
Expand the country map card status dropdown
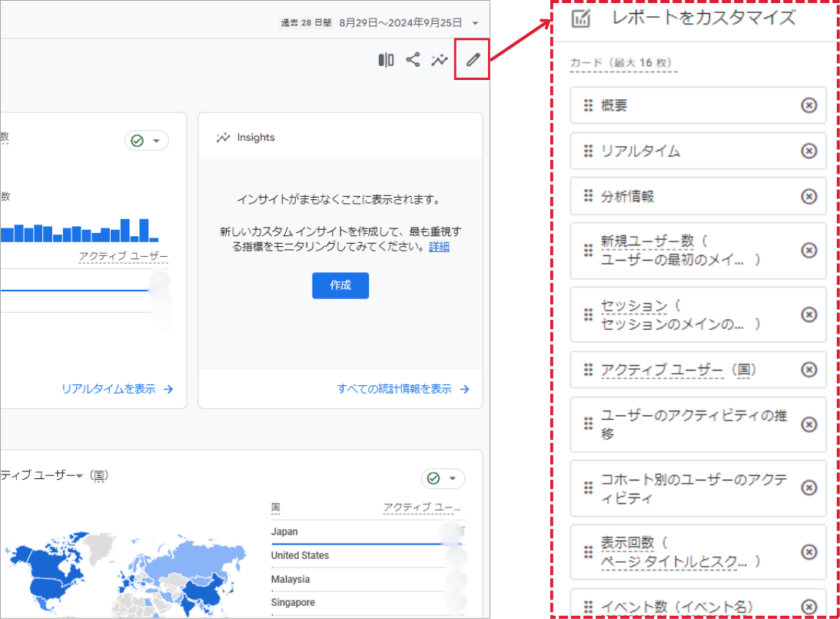point(443,478)
